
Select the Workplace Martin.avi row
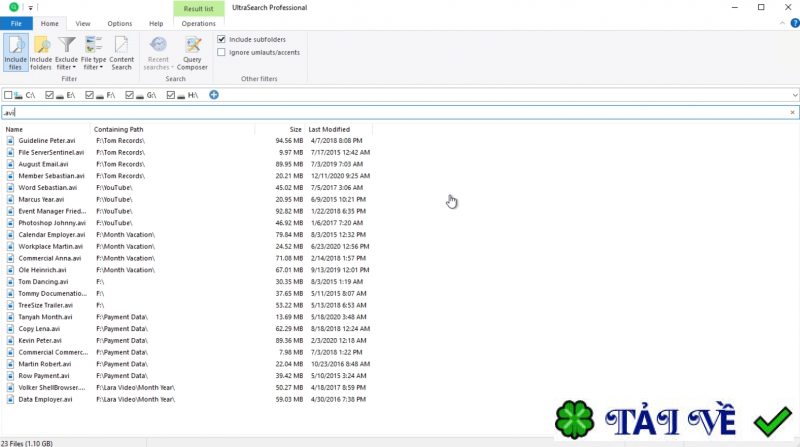coord(188,246)
